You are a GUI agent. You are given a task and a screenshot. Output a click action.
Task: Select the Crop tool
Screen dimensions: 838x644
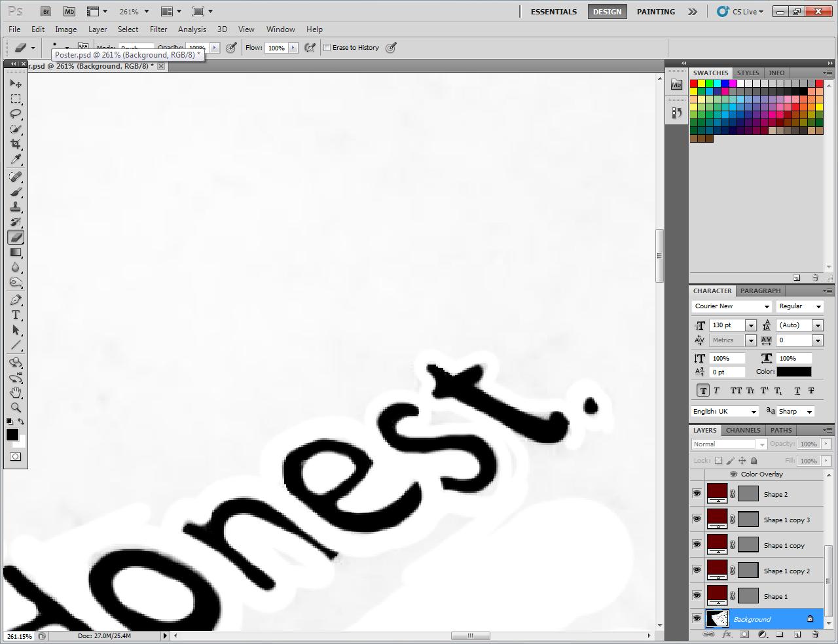(16, 144)
